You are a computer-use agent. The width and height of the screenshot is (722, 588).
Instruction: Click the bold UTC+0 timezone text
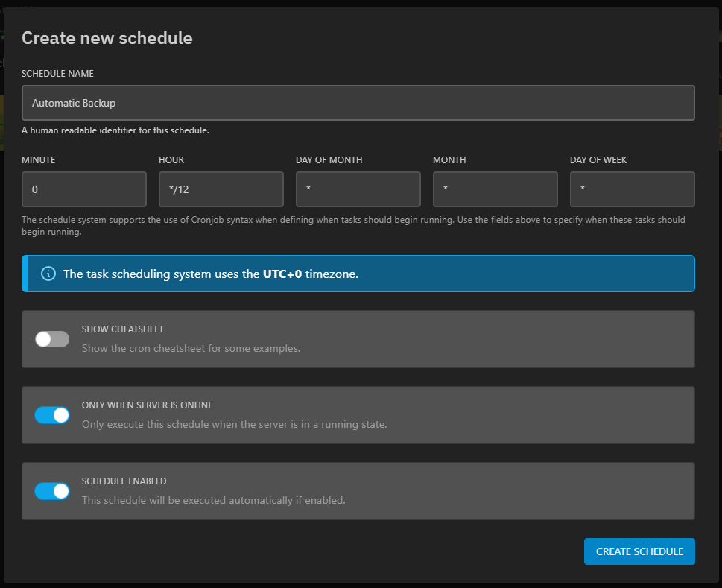(x=282, y=274)
